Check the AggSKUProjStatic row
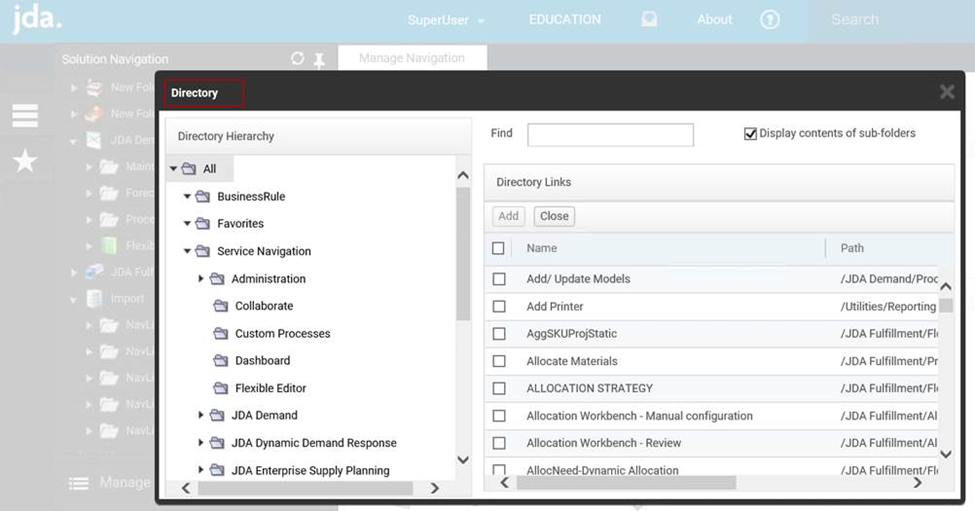This screenshot has height=511, width=975. 499,334
